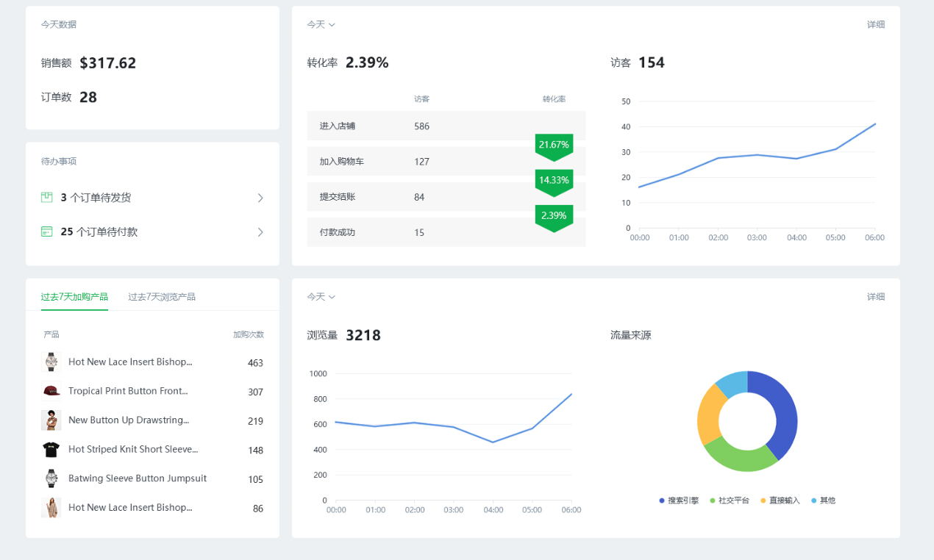The image size is (934, 560).
Task: Expand the 今天 dropdown above 浏览量
Action: (321, 297)
